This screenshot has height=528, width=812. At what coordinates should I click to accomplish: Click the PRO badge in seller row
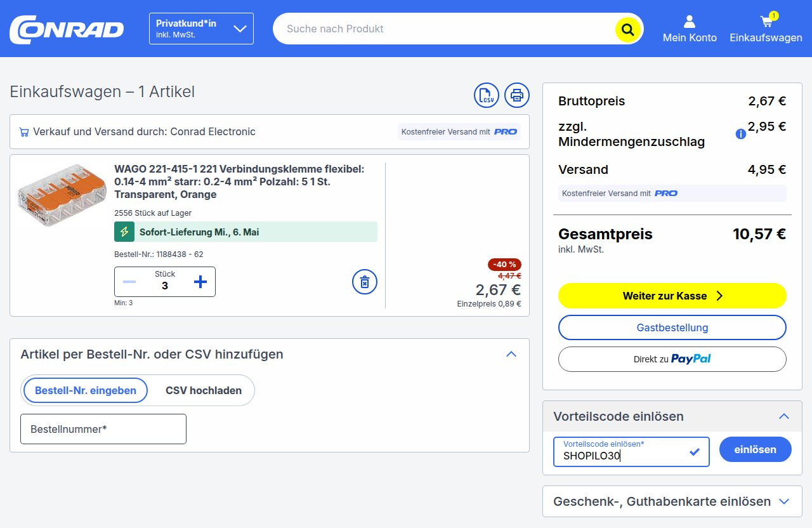[506, 132]
